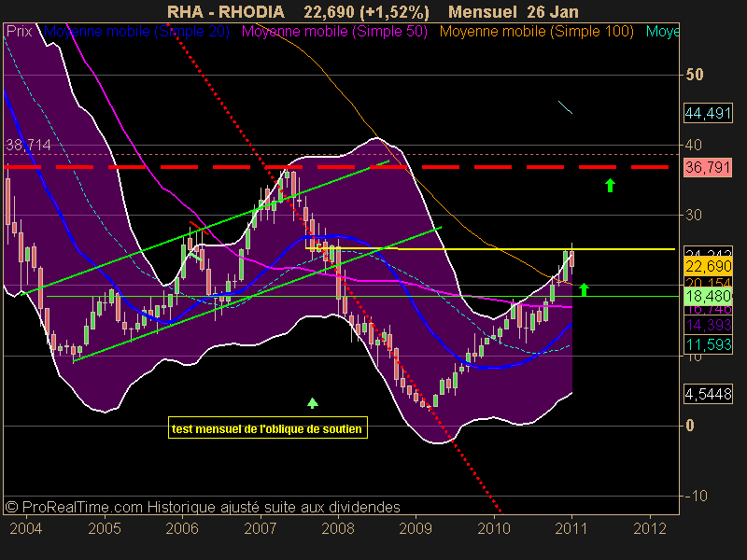Click the 'Prix' legend label
Viewport: 747px width, 560px height.
[19, 32]
